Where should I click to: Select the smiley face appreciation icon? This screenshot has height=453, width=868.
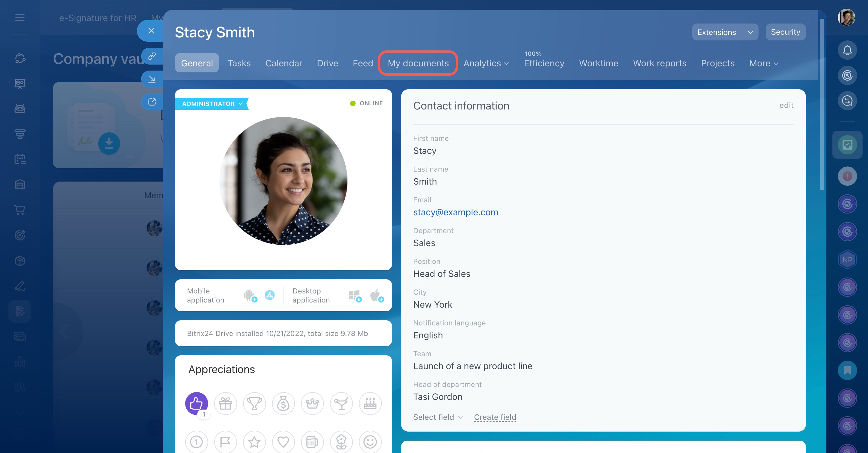pyautogui.click(x=370, y=442)
